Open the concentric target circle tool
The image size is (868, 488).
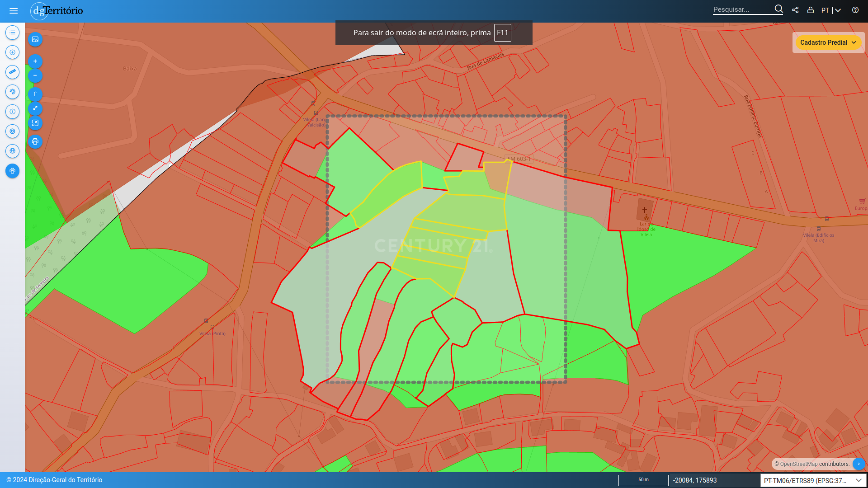click(12, 131)
